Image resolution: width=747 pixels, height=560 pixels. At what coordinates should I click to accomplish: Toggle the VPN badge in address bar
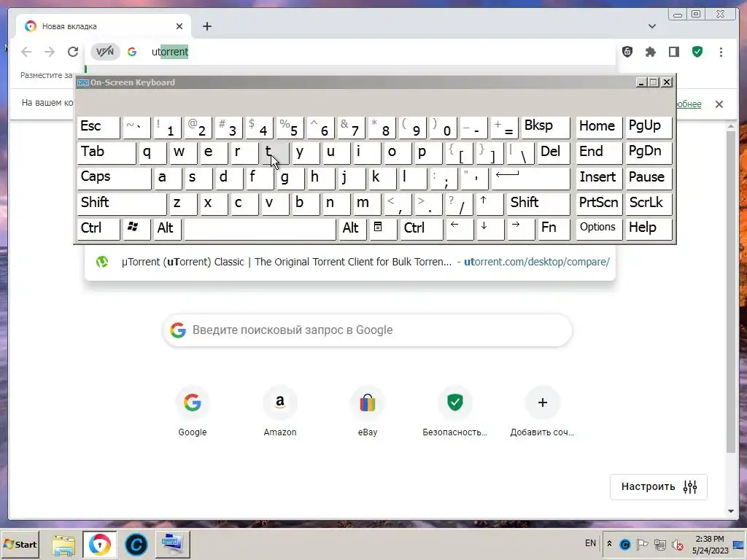[105, 52]
